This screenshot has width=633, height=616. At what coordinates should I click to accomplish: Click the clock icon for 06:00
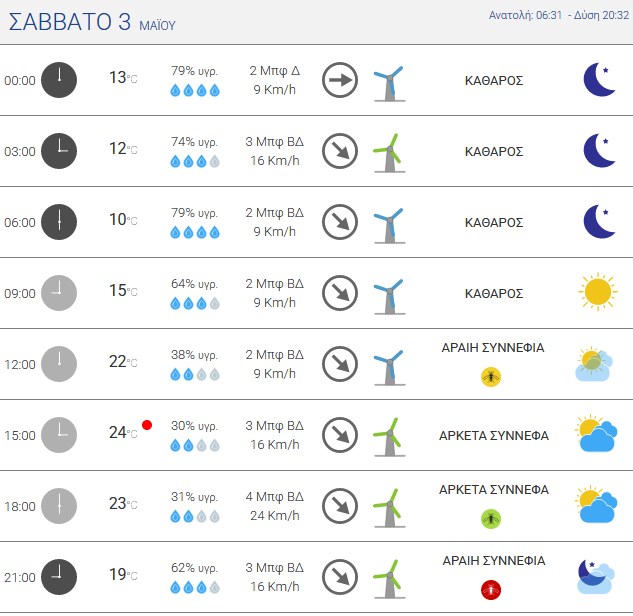[59, 222]
